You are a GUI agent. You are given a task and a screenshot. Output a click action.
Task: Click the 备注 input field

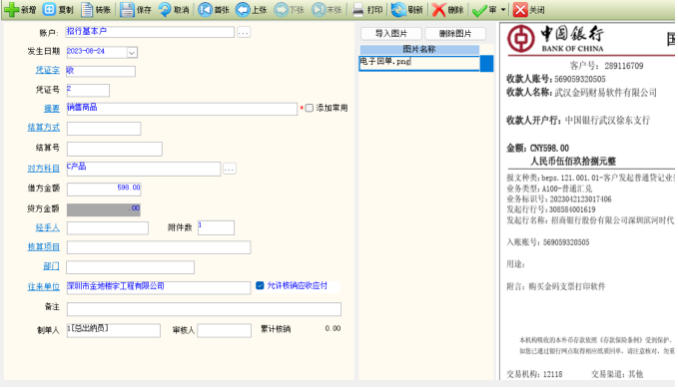click(204, 309)
